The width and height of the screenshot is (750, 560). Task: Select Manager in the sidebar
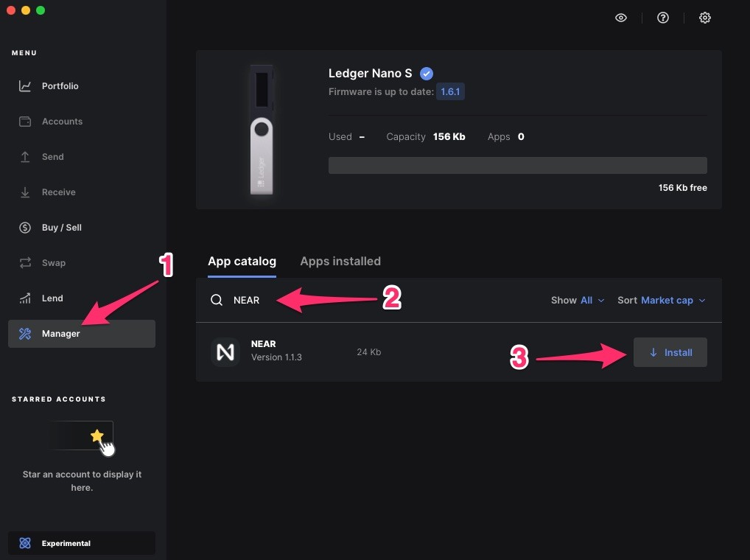[82, 334]
